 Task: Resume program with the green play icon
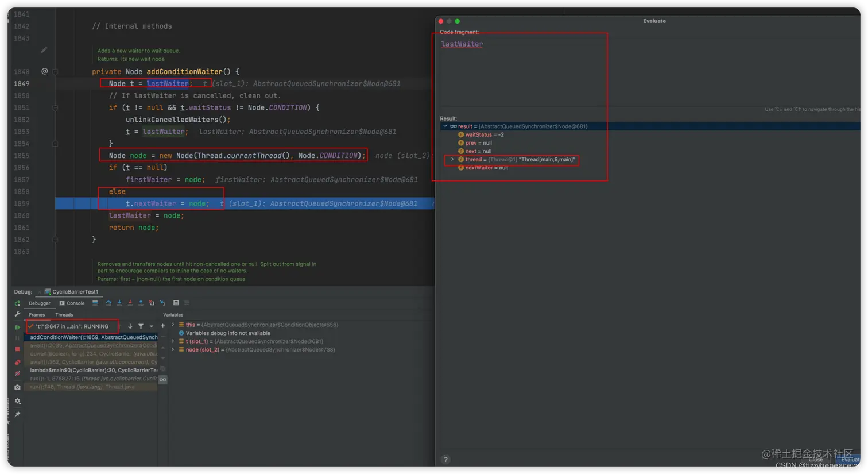coord(17,327)
